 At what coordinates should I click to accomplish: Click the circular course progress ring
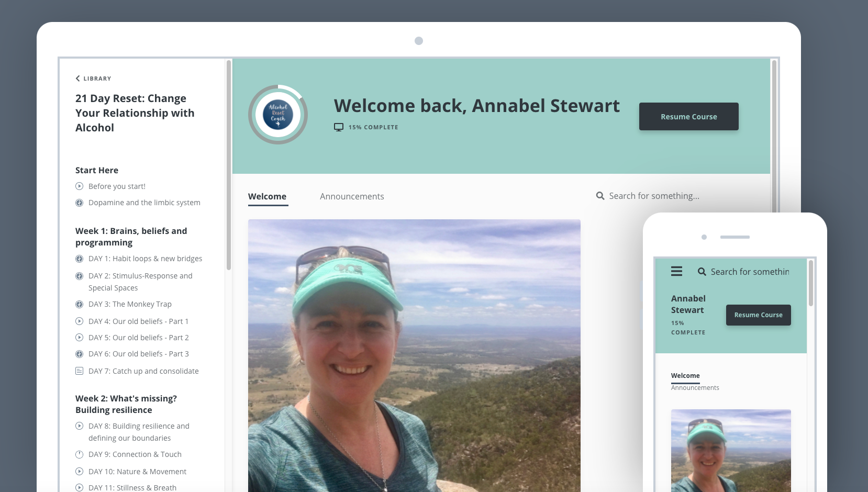278,115
